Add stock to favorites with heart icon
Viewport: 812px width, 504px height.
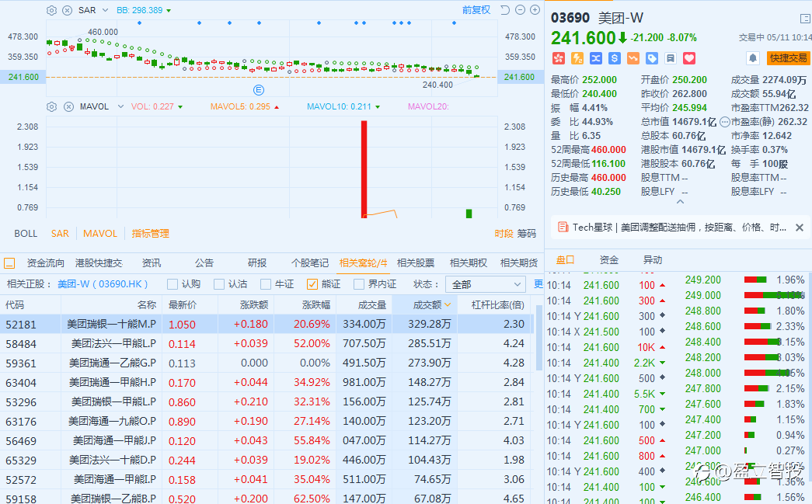[x=688, y=58]
